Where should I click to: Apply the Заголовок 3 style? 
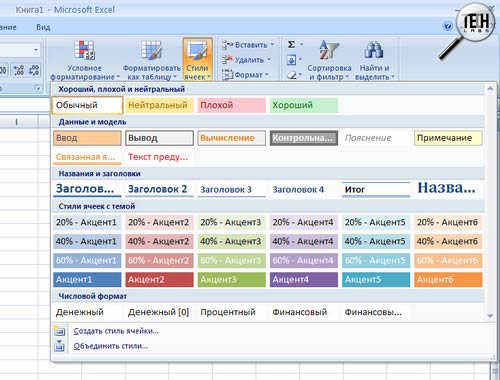pyautogui.click(x=232, y=189)
